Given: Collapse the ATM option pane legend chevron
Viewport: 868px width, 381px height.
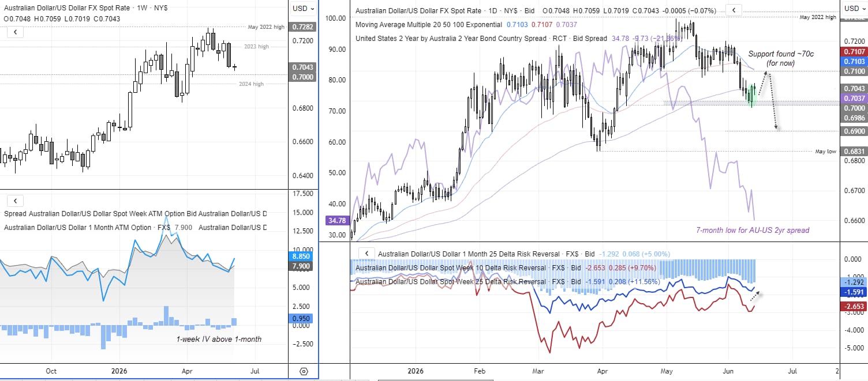Looking at the screenshot, I should click(x=15, y=201).
